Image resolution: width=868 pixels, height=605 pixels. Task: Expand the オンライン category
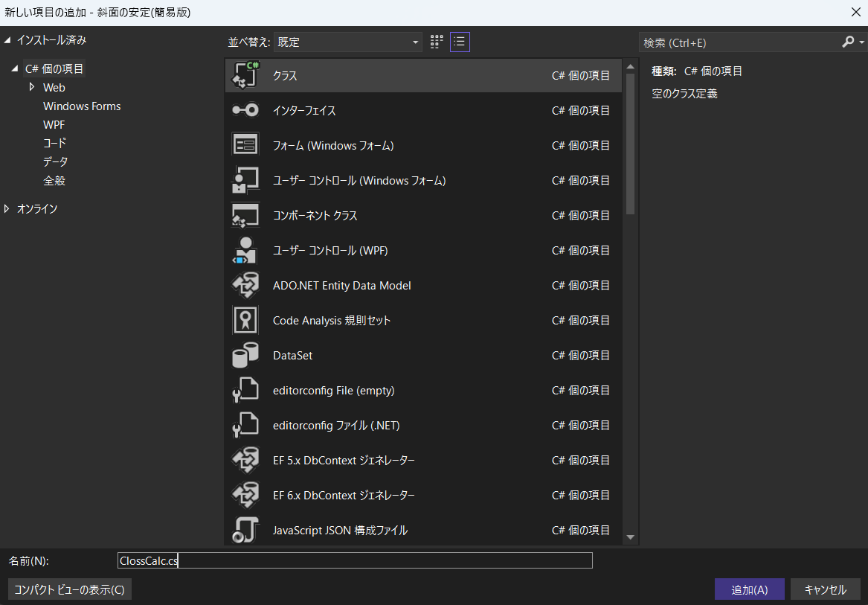[7, 209]
